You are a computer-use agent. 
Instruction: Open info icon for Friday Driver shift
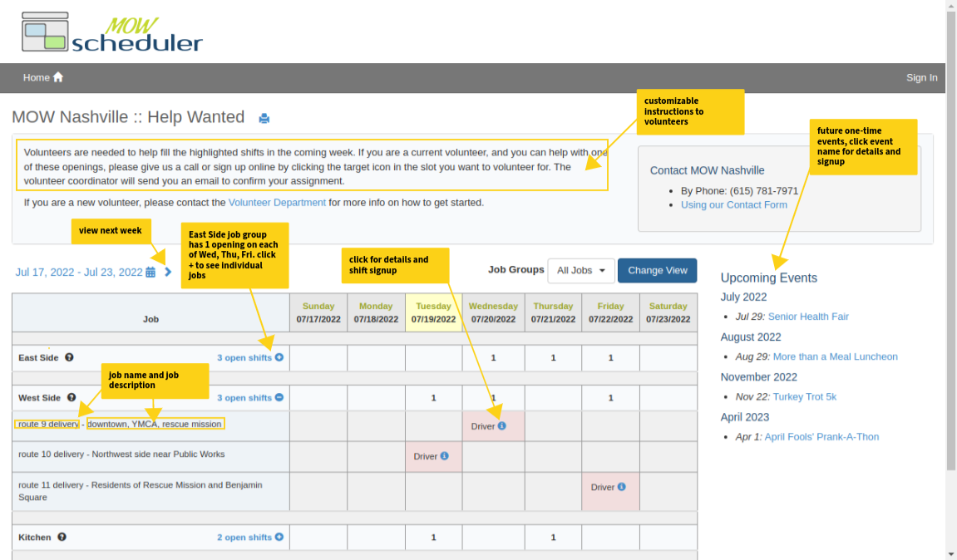coord(621,487)
